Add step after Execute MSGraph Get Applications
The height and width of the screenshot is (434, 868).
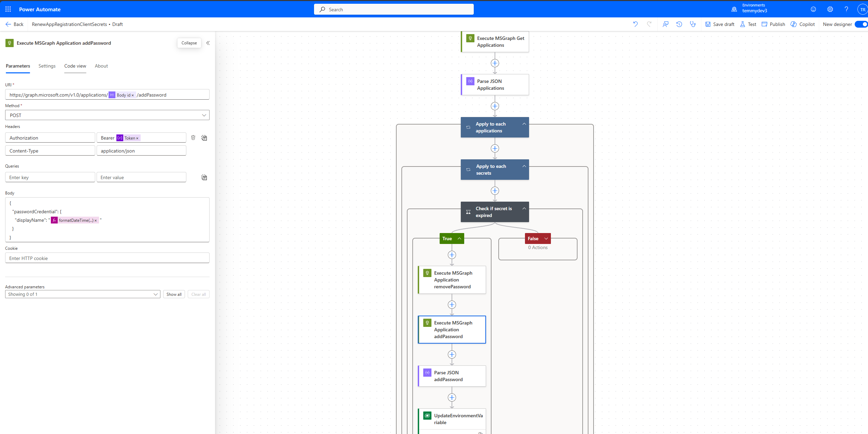coord(495,63)
